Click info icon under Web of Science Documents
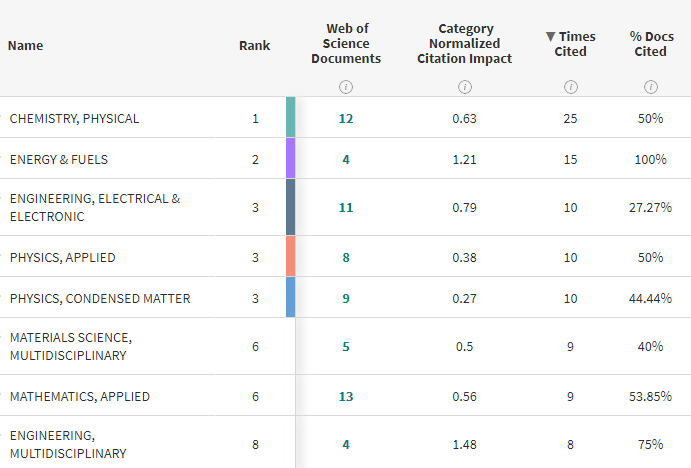 346,87
